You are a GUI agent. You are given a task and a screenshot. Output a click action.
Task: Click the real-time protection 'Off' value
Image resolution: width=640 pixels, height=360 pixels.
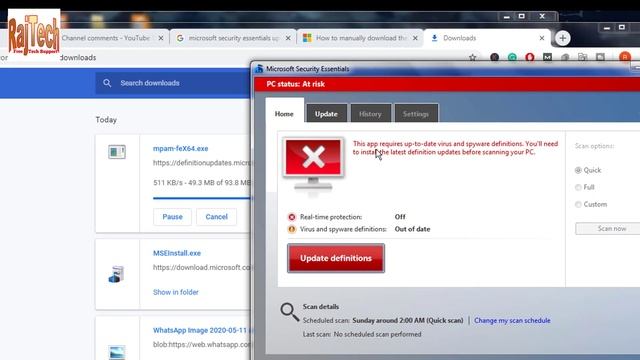pyautogui.click(x=400, y=217)
